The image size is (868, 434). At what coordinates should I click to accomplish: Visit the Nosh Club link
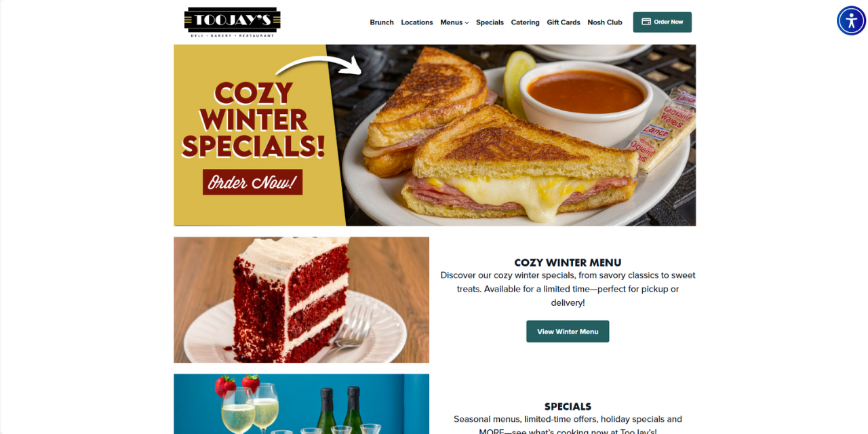tap(605, 22)
